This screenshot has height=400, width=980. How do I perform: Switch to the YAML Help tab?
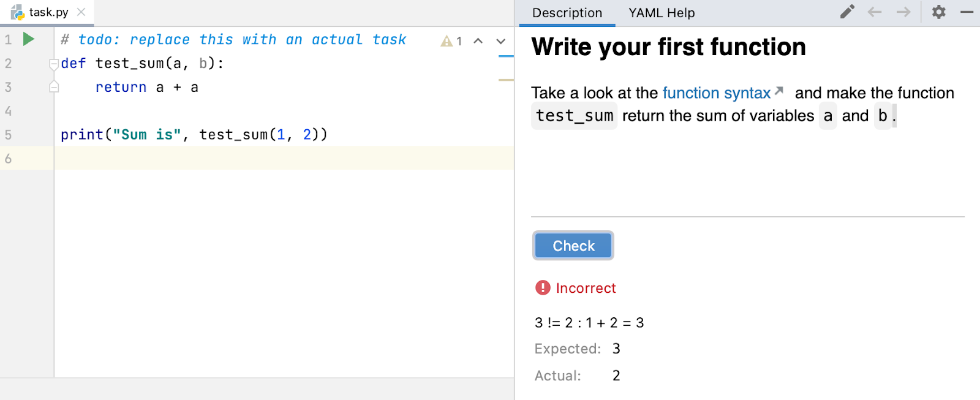click(x=661, y=13)
